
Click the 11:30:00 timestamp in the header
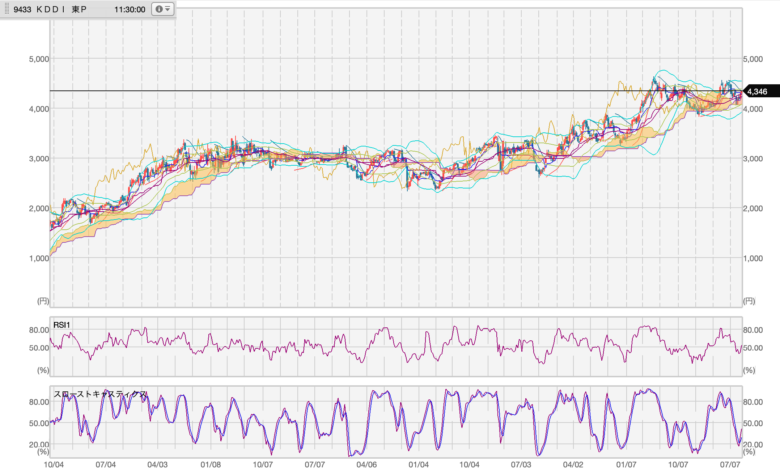[130, 8]
